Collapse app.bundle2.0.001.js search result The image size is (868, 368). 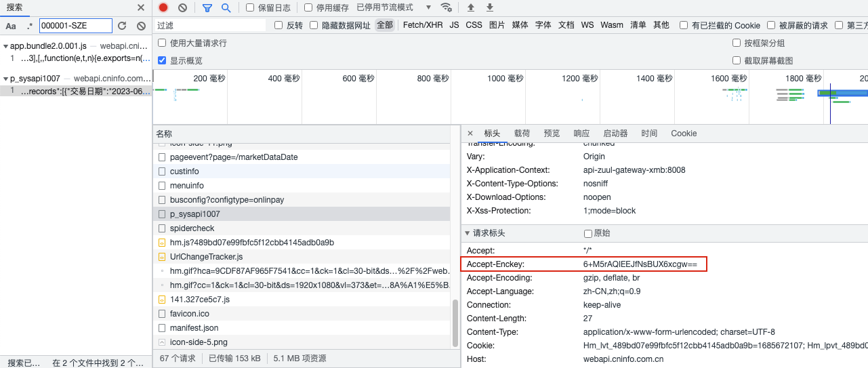click(5, 46)
